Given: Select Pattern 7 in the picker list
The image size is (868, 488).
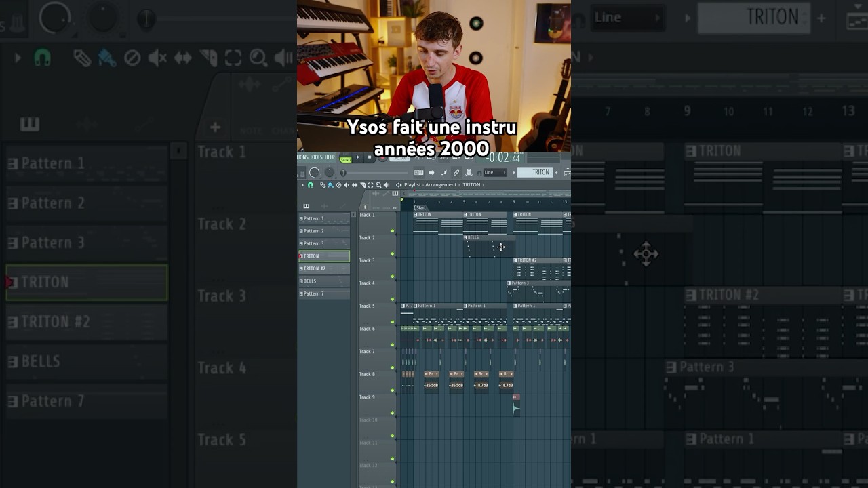Looking at the screenshot, I should [x=324, y=293].
